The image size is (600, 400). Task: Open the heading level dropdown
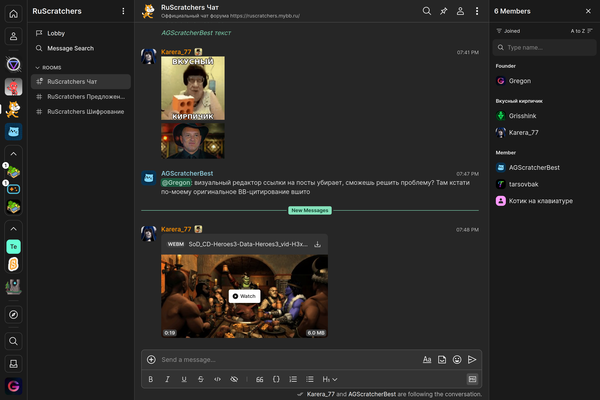tap(329, 379)
